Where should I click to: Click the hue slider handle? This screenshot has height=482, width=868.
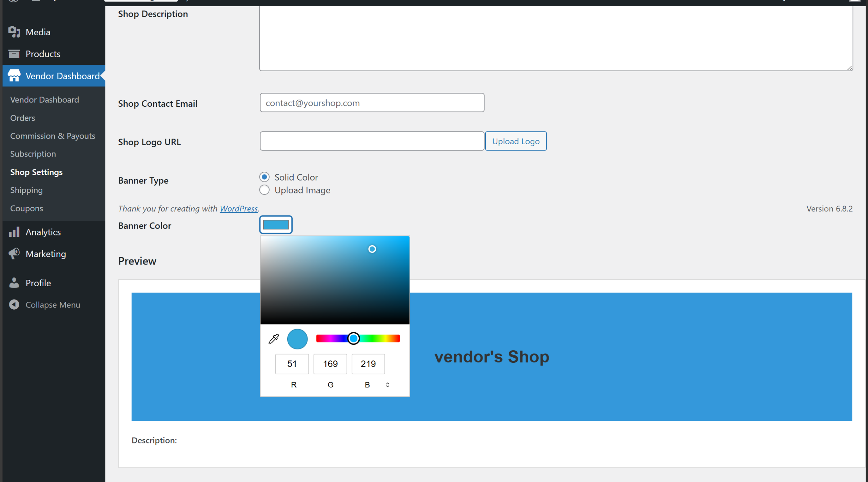pos(354,338)
